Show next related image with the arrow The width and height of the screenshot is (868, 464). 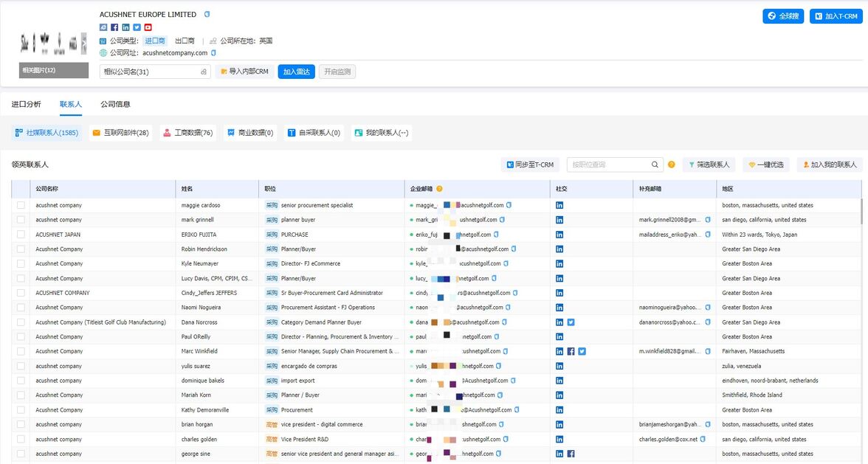tap(84, 42)
